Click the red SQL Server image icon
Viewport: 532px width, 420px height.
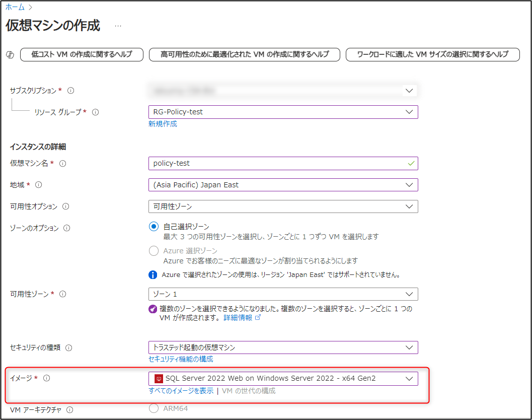click(x=159, y=379)
